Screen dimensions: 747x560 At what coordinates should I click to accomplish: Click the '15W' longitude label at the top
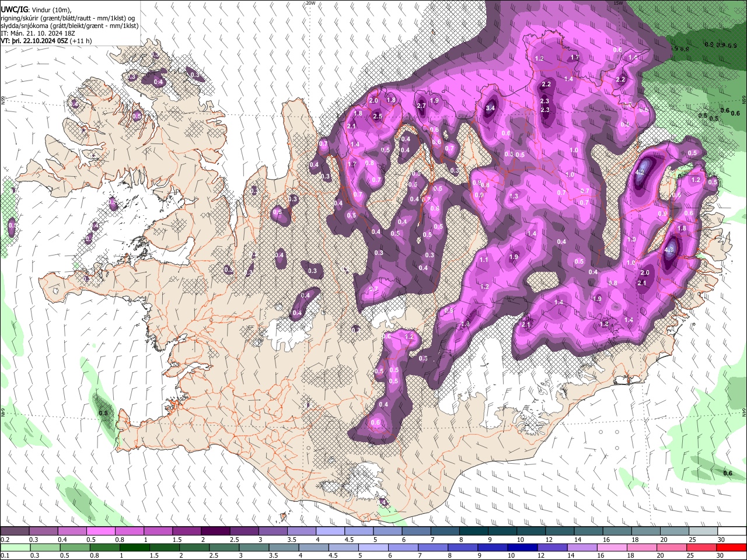tap(617, 3)
